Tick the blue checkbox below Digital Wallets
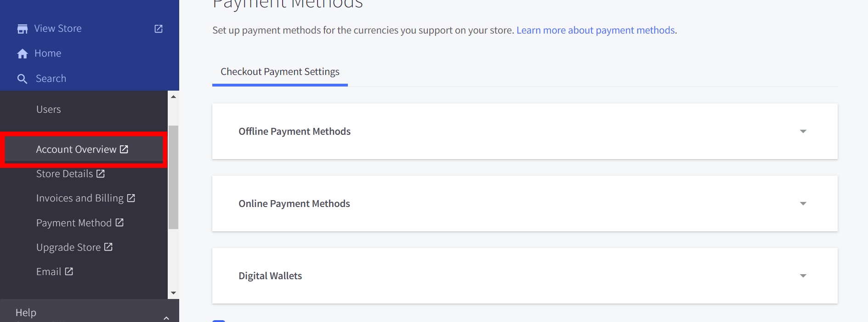 219,320
